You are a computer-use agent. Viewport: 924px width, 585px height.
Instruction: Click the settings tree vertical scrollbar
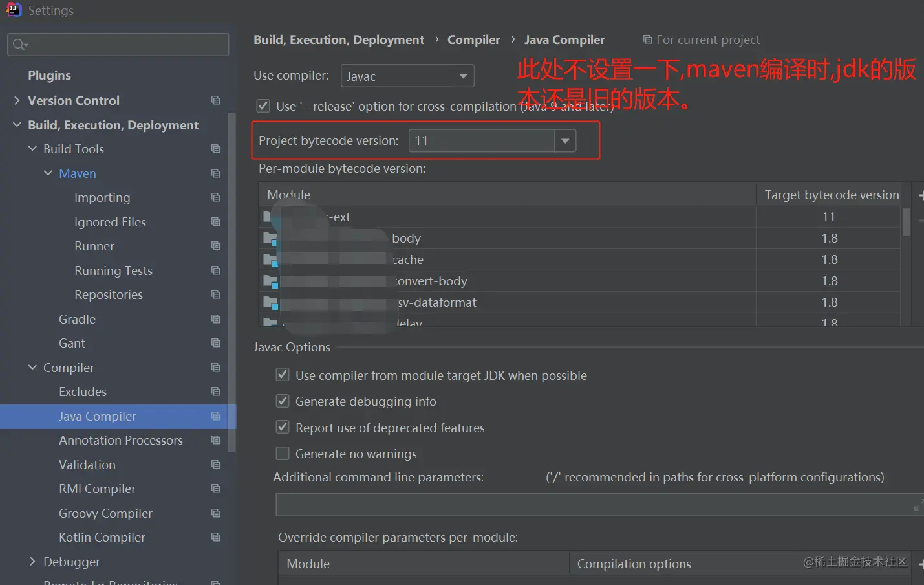tap(232, 281)
